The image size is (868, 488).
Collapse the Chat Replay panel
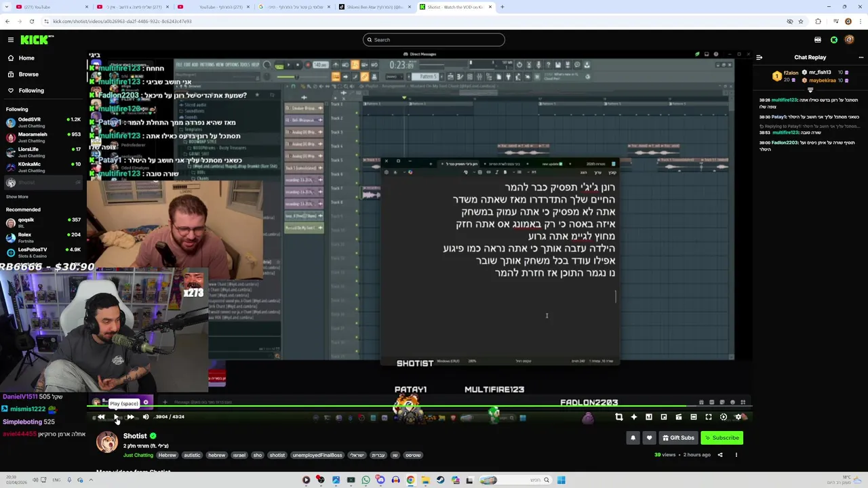pos(759,58)
